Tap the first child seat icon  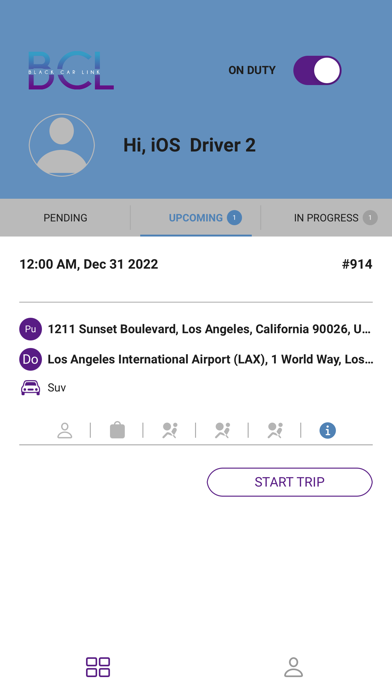click(170, 430)
